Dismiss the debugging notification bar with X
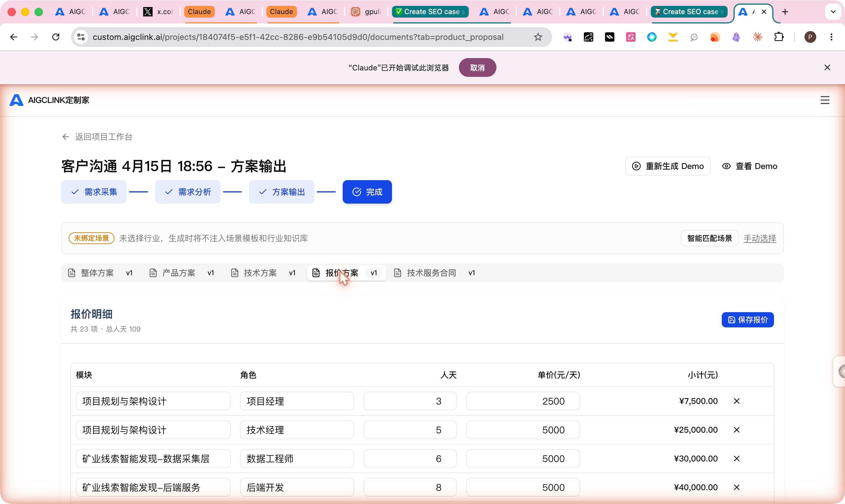Screen dimensions: 845x504 (x=827, y=67)
